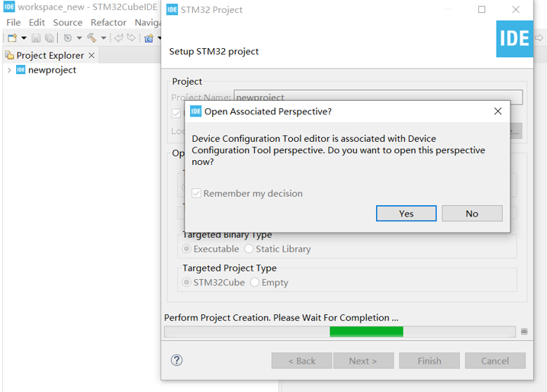The width and height of the screenshot is (547, 392).
Task: Click the Save toolbar icon
Action: point(36,37)
